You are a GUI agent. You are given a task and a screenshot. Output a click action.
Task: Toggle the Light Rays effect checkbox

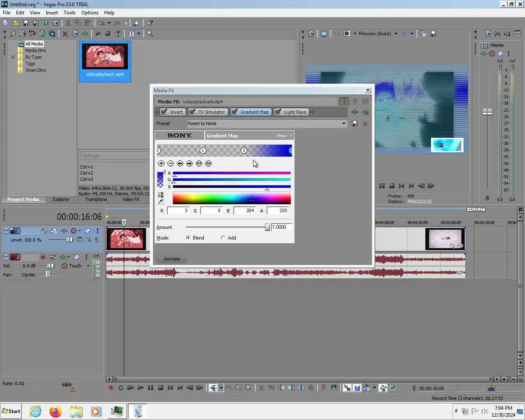pos(278,112)
